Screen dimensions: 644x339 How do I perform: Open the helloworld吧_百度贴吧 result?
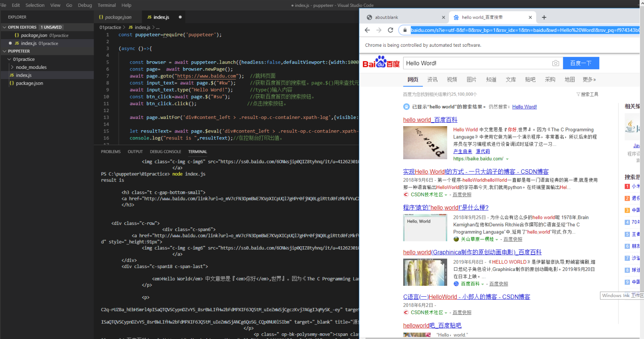coord(432,326)
